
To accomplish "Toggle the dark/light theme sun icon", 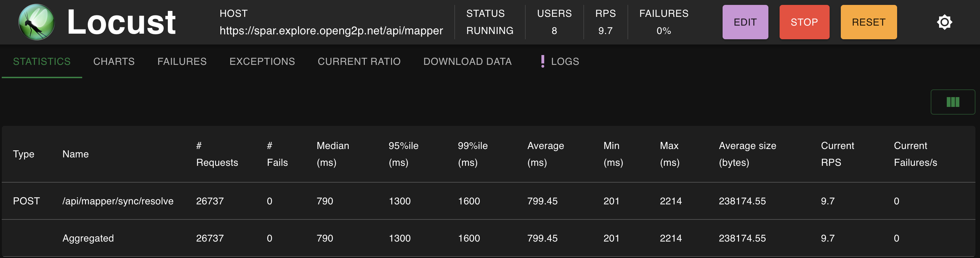I will [944, 22].
